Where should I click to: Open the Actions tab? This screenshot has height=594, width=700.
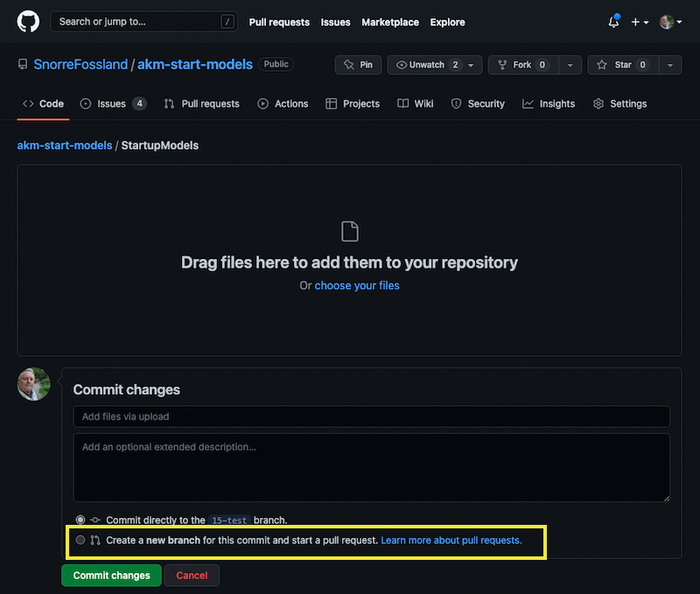pyautogui.click(x=283, y=104)
